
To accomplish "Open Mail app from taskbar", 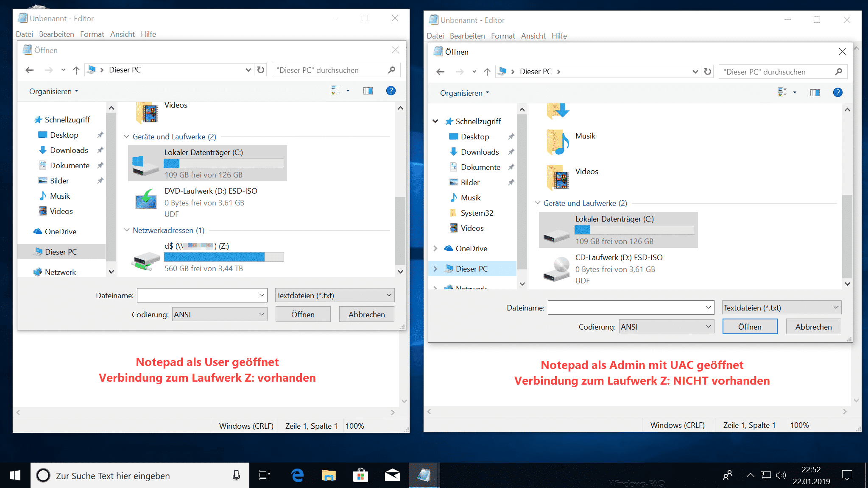I will (392, 476).
